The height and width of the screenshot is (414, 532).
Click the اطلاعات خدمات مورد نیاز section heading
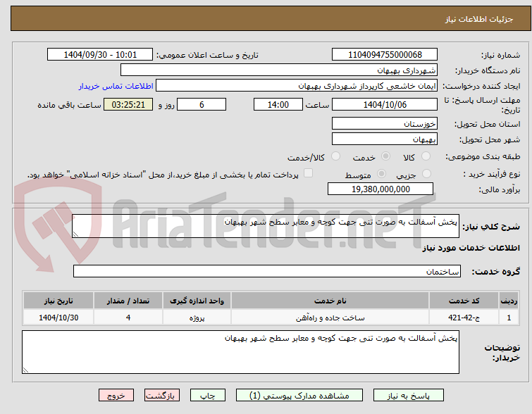[471, 248]
